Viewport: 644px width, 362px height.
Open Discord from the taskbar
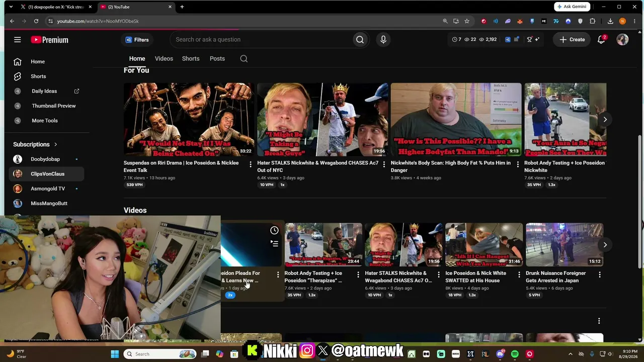[500, 354]
